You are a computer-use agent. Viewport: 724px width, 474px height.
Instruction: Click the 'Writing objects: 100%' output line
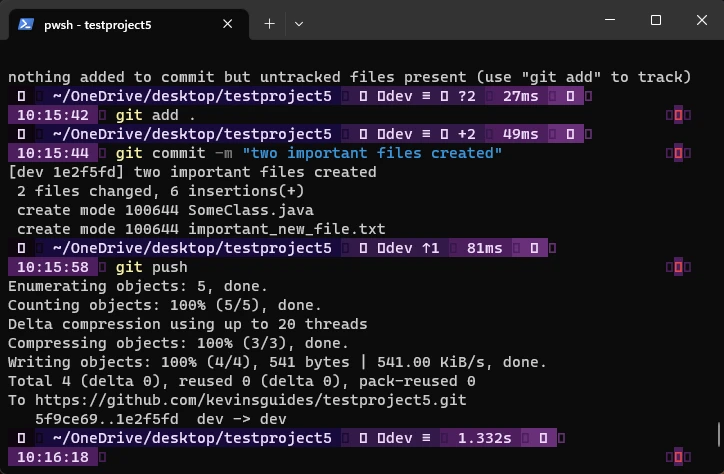tap(277, 362)
